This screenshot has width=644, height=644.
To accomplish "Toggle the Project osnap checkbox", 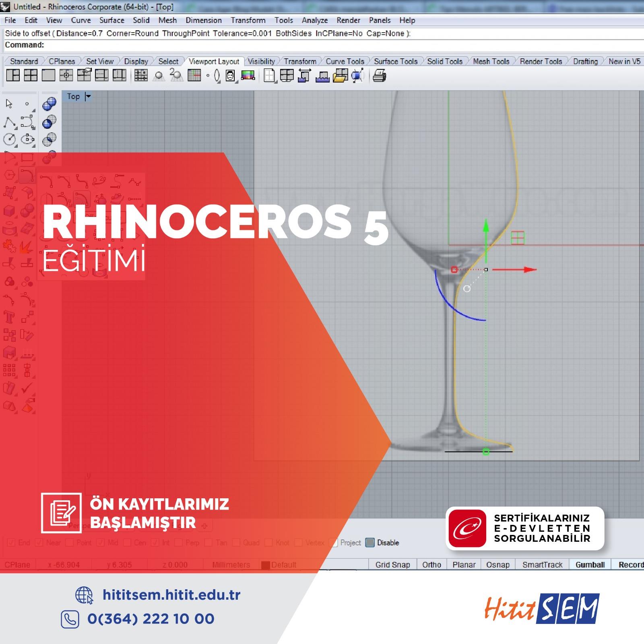I will 333,543.
